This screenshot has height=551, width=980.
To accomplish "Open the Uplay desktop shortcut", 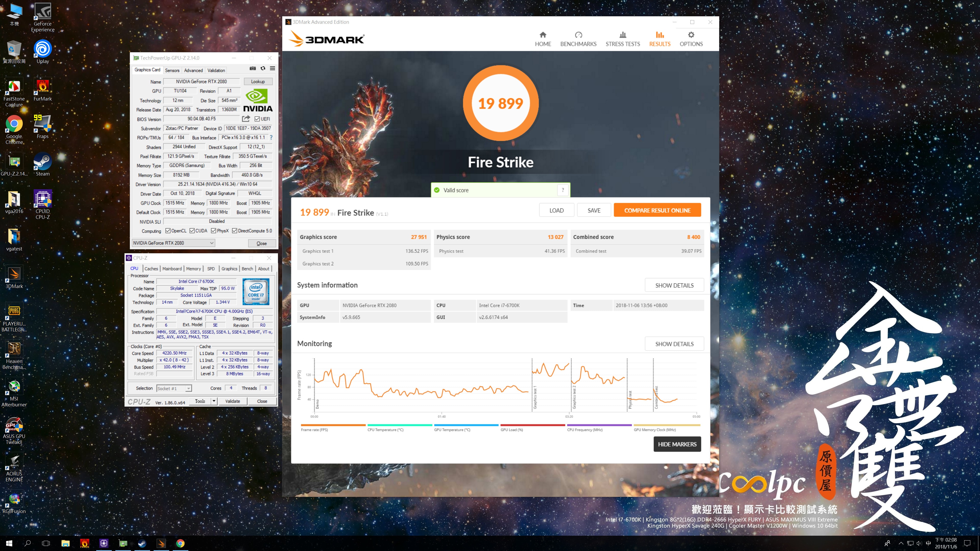I will pyautogui.click(x=43, y=51).
